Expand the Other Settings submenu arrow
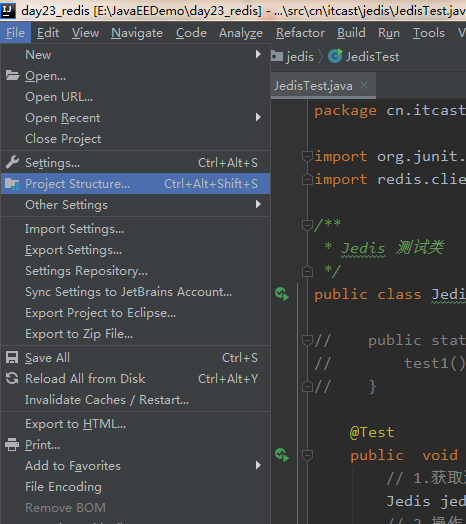The width and height of the screenshot is (466, 524). 258,204
